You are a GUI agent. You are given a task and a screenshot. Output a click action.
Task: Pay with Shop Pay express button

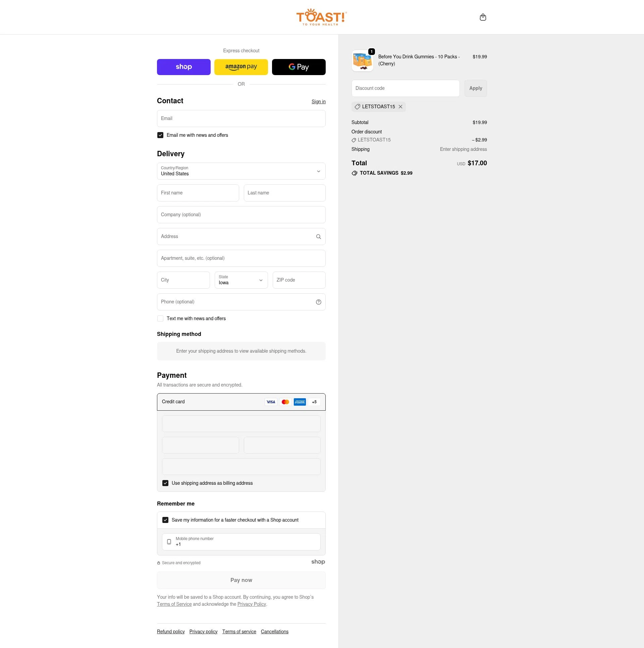point(183,67)
